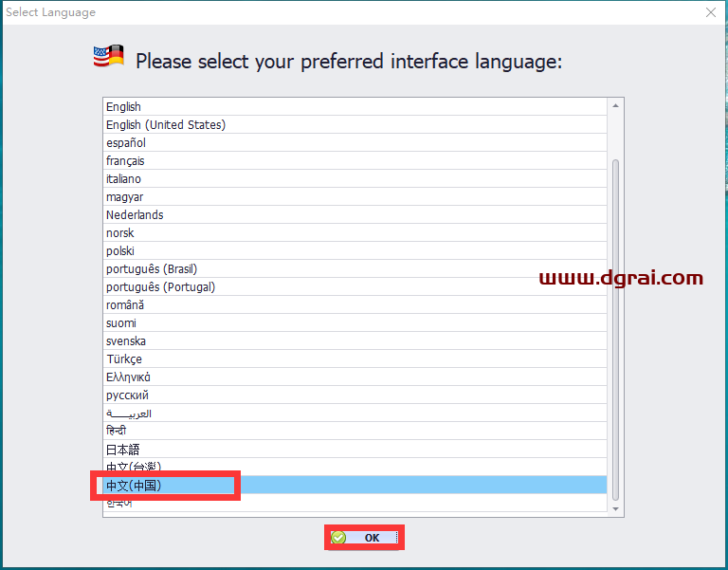
Task: Click the vertical scrollbar thumb
Action: pos(615,327)
